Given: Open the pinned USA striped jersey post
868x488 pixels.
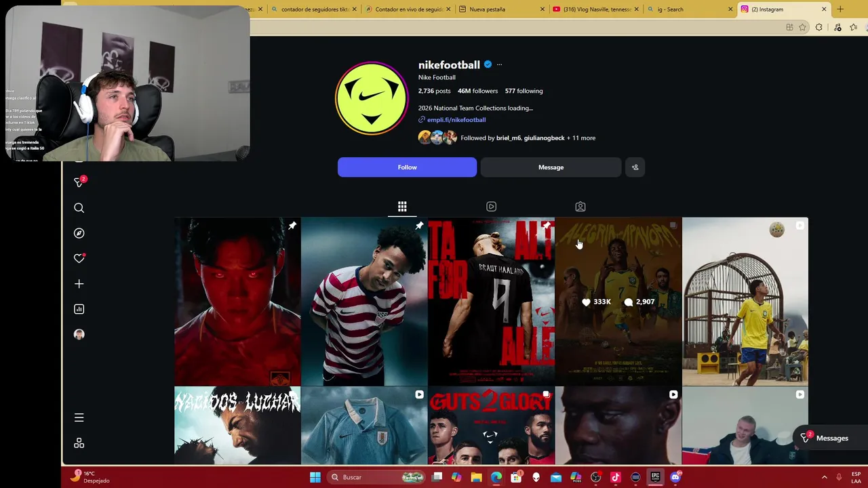Looking at the screenshot, I should (364, 302).
